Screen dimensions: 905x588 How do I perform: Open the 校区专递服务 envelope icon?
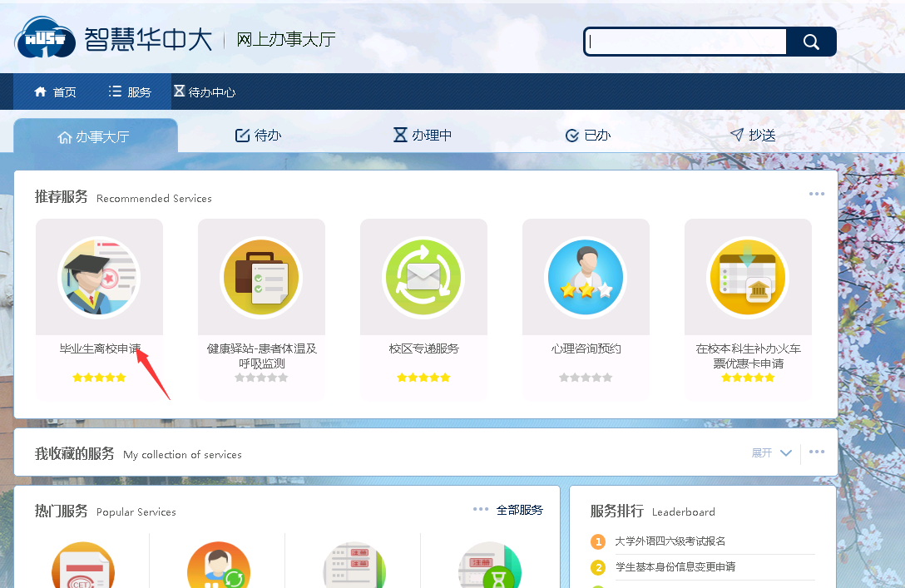(423, 277)
